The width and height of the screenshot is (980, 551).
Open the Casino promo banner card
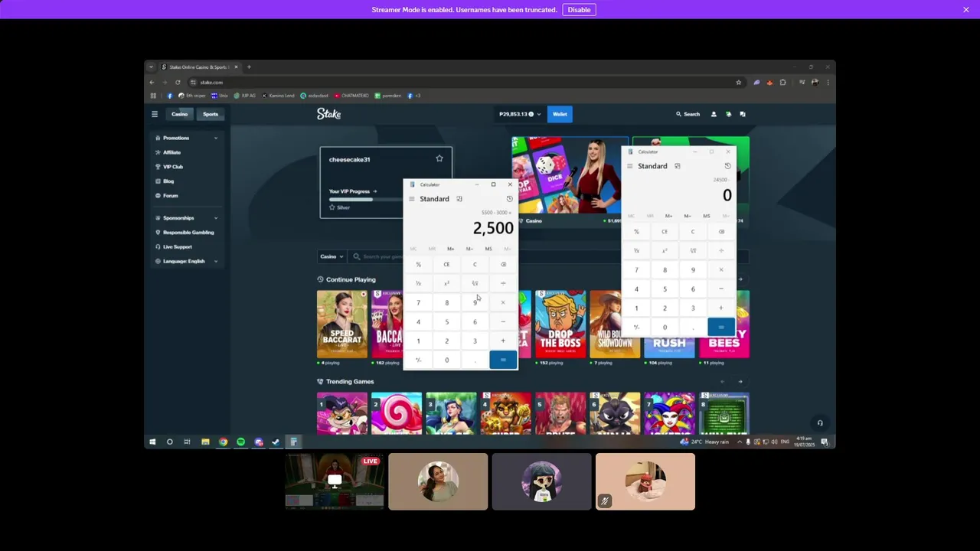[x=570, y=181]
